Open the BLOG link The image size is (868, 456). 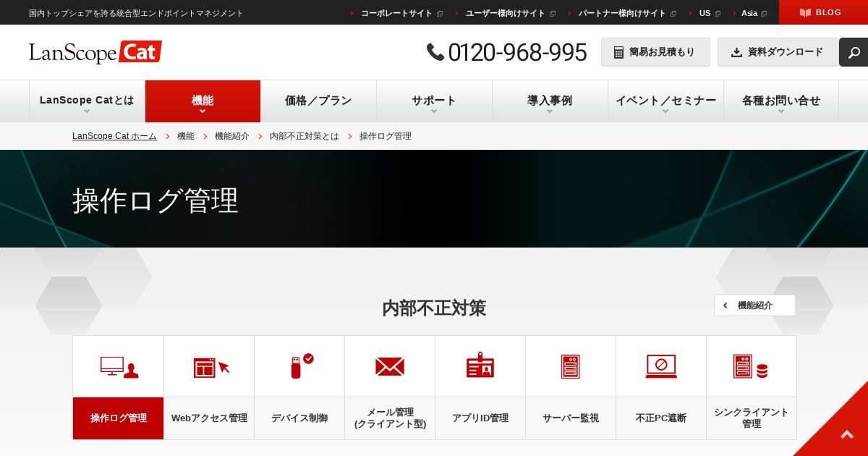click(823, 12)
